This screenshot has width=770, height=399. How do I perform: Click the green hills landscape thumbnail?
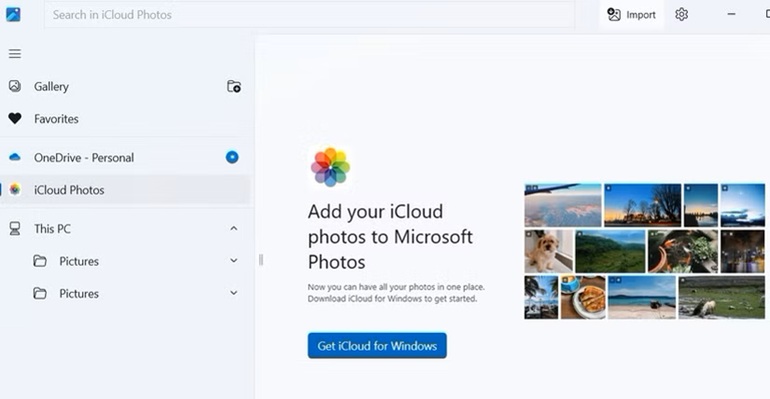tap(610, 251)
